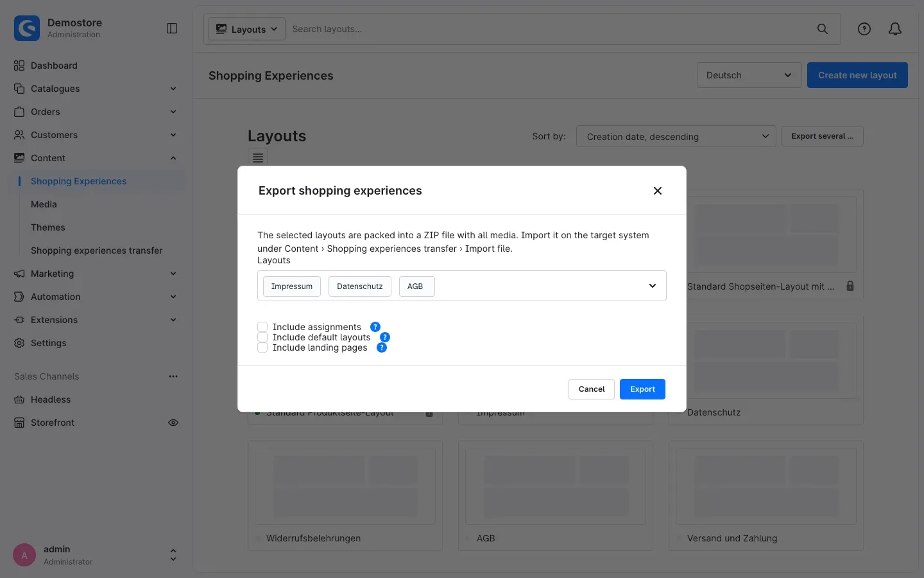The height and width of the screenshot is (578, 924).
Task: Toggle Storefront visibility eye icon
Action: pos(173,423)
